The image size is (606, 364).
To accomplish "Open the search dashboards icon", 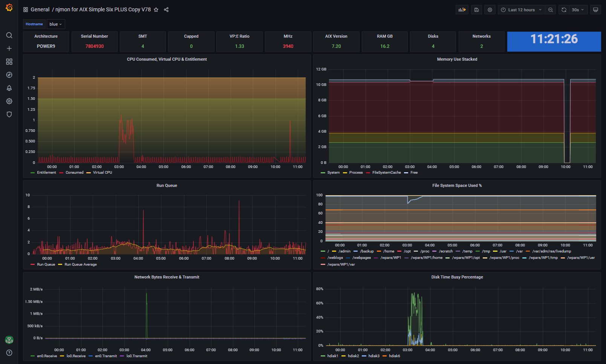I will [x=9, y=35].
